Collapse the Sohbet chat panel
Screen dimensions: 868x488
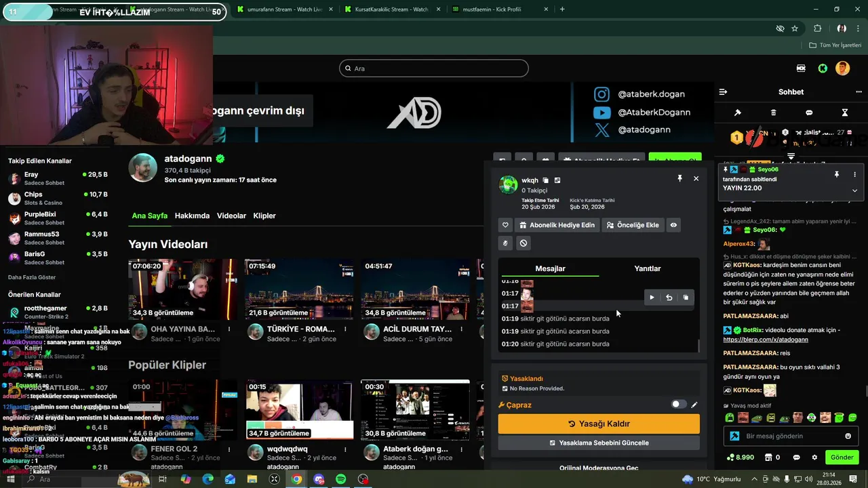coord(723,92)
